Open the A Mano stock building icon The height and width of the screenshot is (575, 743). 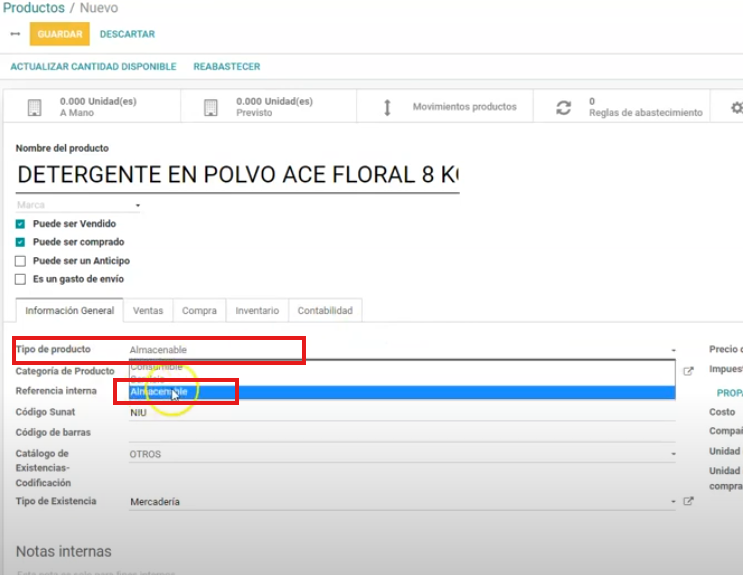(x=34, y=108)
